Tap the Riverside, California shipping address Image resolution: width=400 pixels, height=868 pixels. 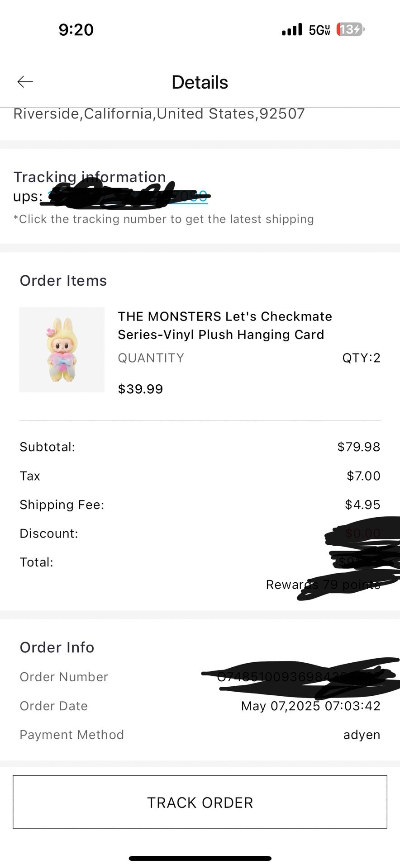point(159,113)
